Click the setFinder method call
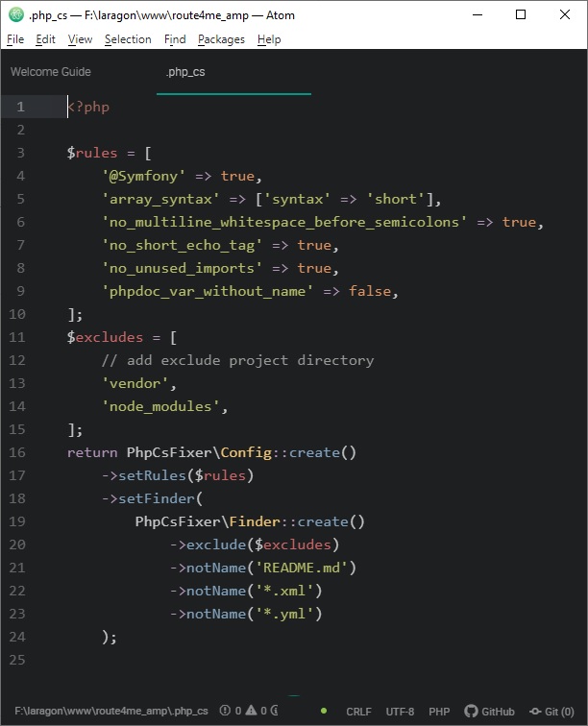This screenshot has width=588, height=726. 157,498
